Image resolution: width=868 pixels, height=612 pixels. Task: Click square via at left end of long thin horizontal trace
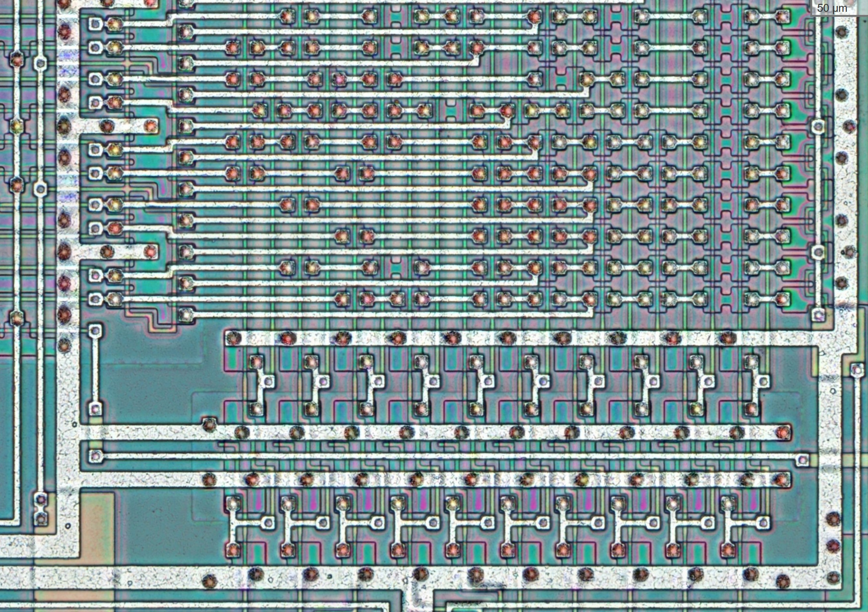pos(95,456)
